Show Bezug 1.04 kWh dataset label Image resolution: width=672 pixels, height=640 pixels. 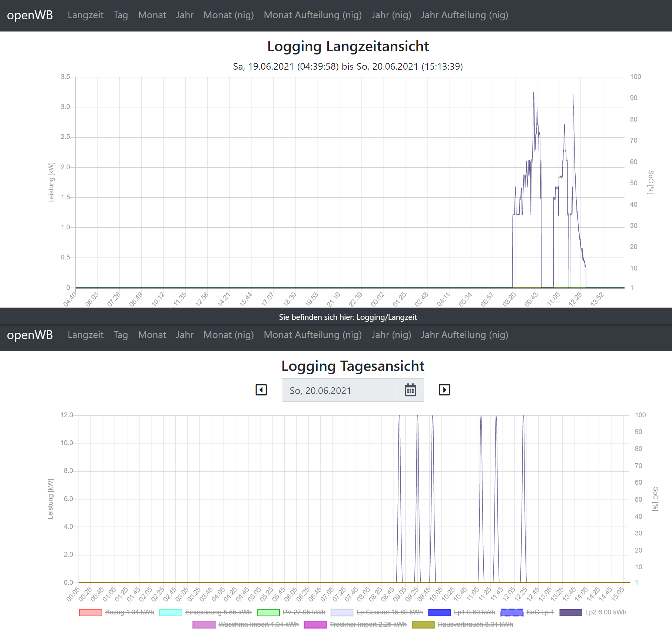(x=130, y=613)
